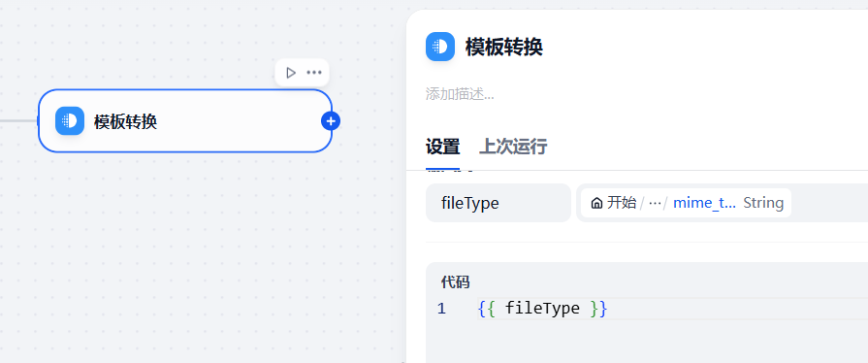Click the home icon beside 开始
This screenshot has height=363, width=868.
[596, 203]
